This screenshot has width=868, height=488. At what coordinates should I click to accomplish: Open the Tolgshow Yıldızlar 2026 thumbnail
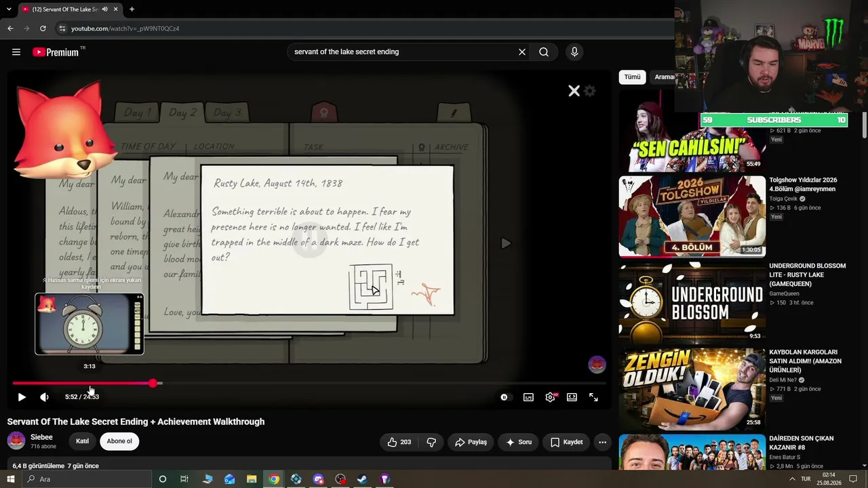tap(692, 216)
